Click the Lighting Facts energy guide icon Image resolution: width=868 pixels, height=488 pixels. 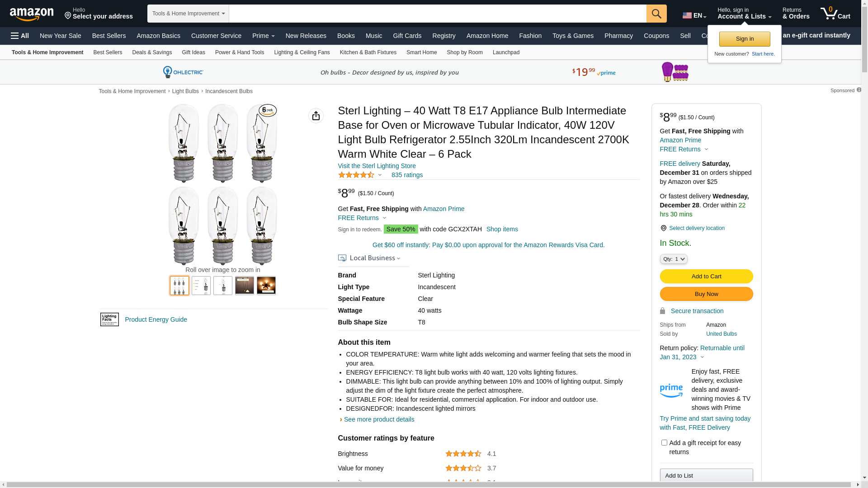point(109,319)
